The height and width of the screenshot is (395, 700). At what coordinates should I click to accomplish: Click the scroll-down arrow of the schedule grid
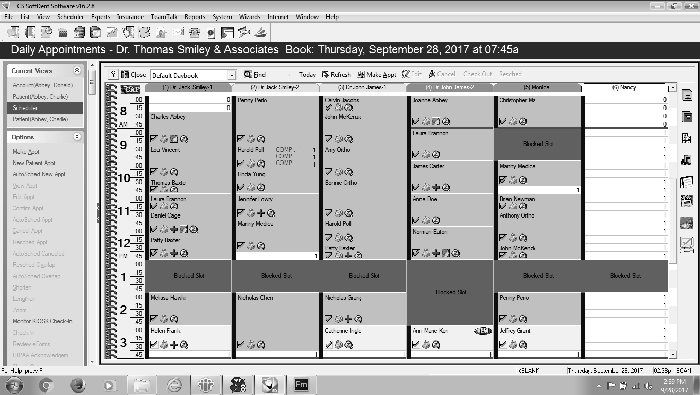coord(672,354)
